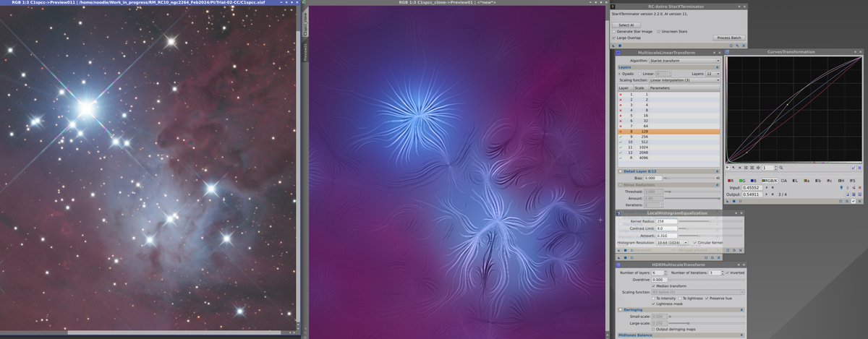Select the Linear radio button in MultiscaleLinearTransform

(640, 74)
